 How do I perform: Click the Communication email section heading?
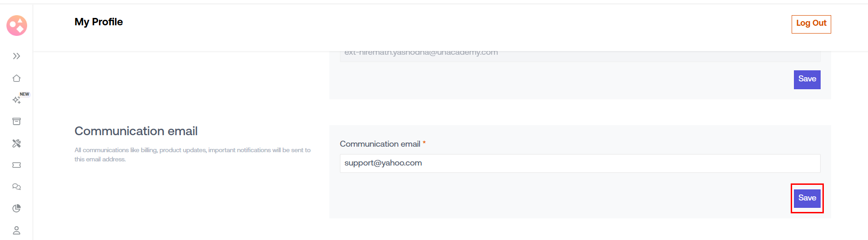click(x=136, y=131)
